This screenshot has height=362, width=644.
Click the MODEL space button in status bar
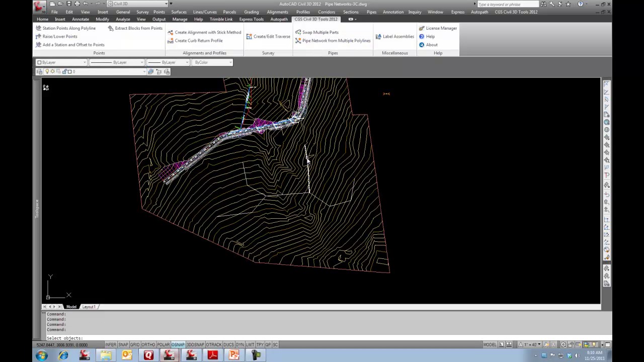pos(490,344)
